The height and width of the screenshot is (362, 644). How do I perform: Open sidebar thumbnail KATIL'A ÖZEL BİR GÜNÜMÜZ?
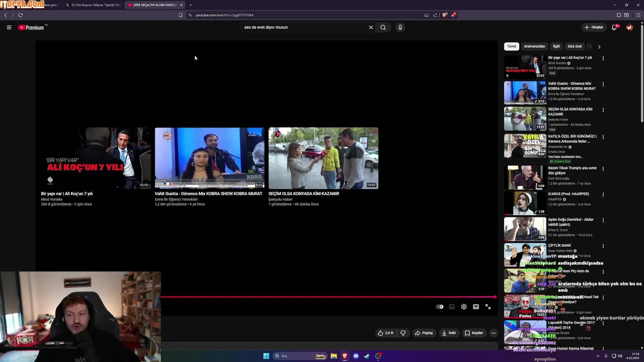tap(525, 145)
